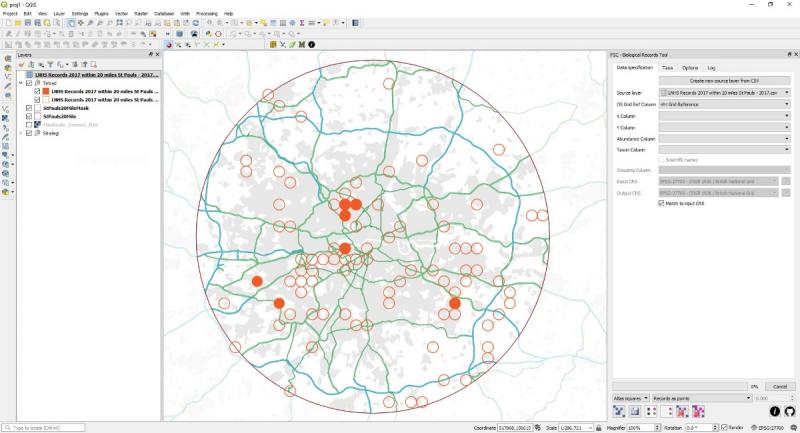
Task: Toggle visibility of StPauls20MileMask layer
Action: coord(29,108)
